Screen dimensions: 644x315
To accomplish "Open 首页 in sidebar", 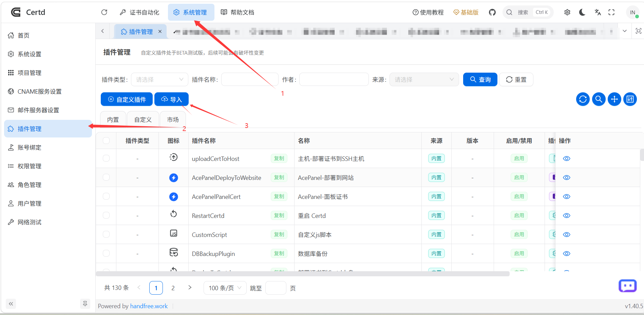I will [x=48, y=35].
